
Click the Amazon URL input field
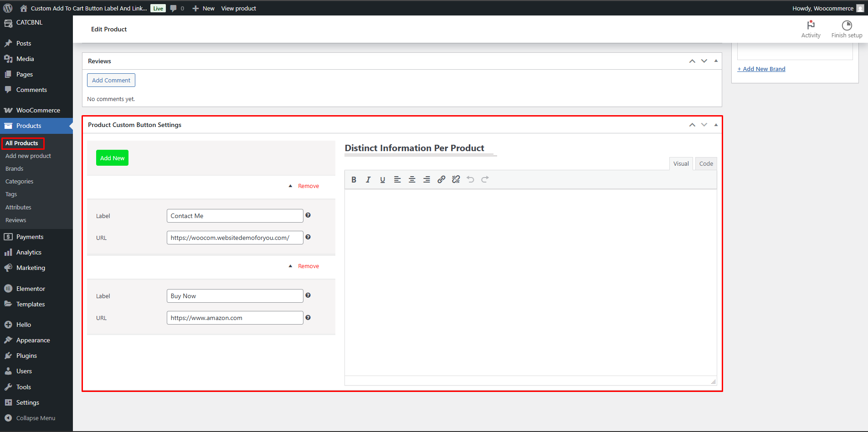(235, 318)
